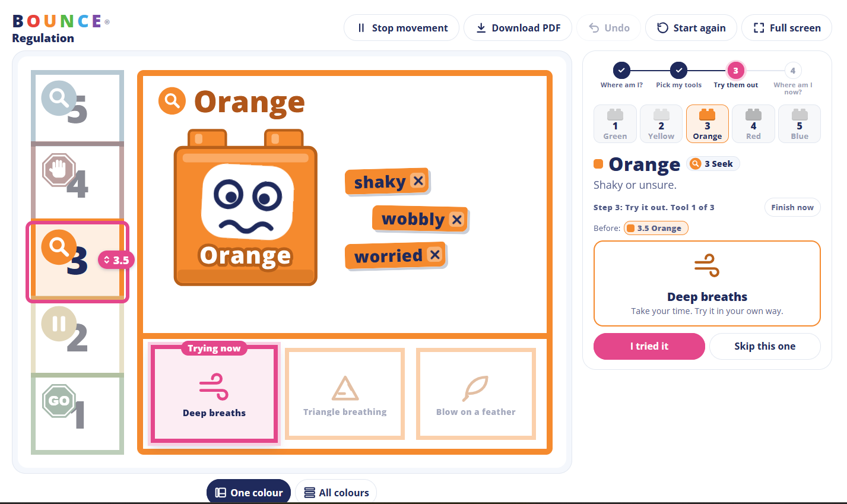Select the 4 Red brick

pos(753,124)
